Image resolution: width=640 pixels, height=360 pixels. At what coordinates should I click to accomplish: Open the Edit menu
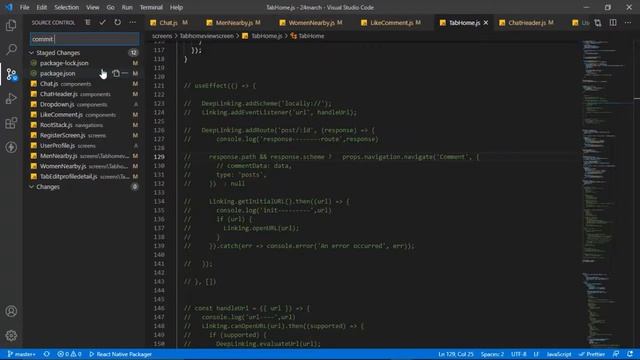click(42, 7)
